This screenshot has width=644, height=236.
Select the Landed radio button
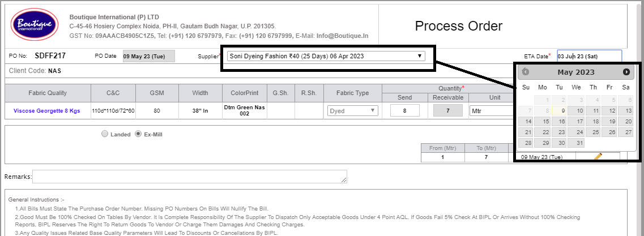(x=105, y=134)
